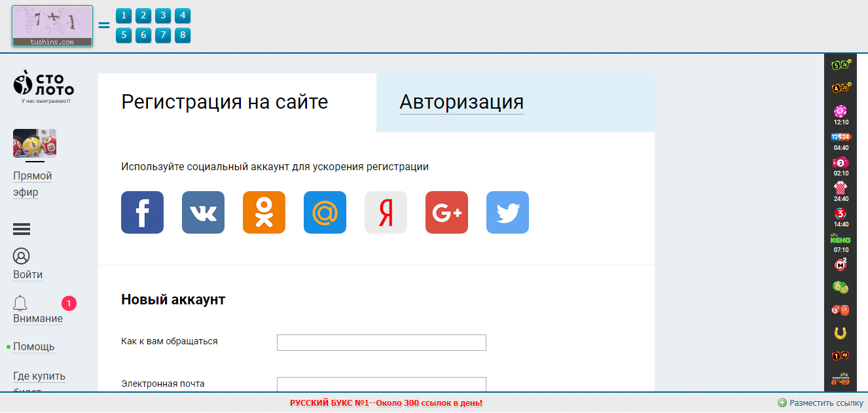Open the 12/24 lottery icon
Image resolution: width=868 pixels, height=413 pixels.
pyautogui.click(x=841, y=137)
